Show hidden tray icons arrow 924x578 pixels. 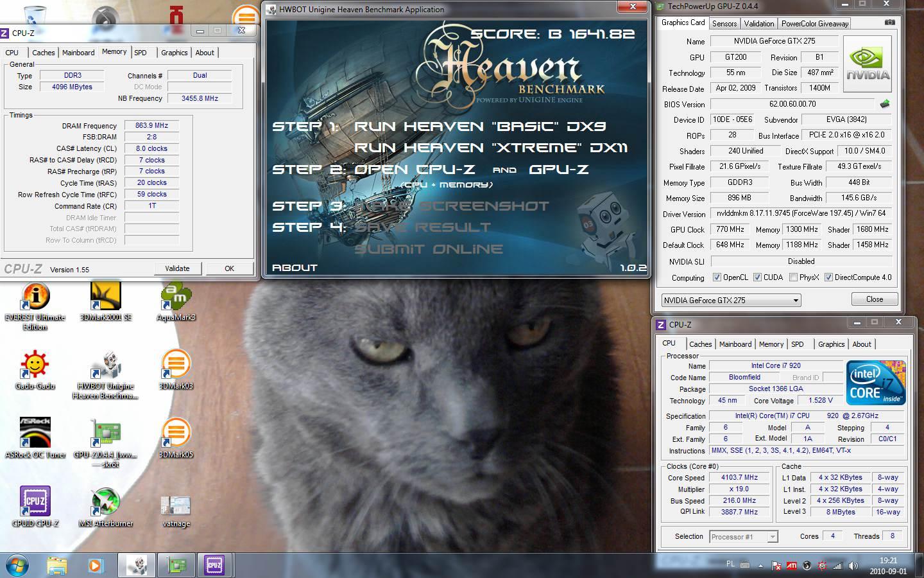point(761,566)
